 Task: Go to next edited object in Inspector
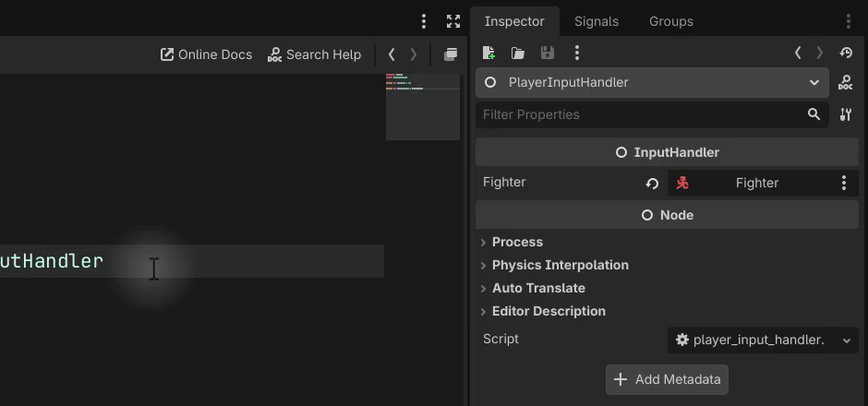(820, 53)
